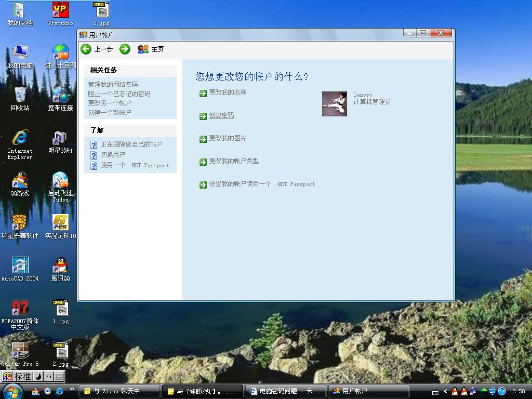Click the green Back arrow (上一步)
This screenshot has width=532, height=399.
pyautogui.click(x=86, y=49)
